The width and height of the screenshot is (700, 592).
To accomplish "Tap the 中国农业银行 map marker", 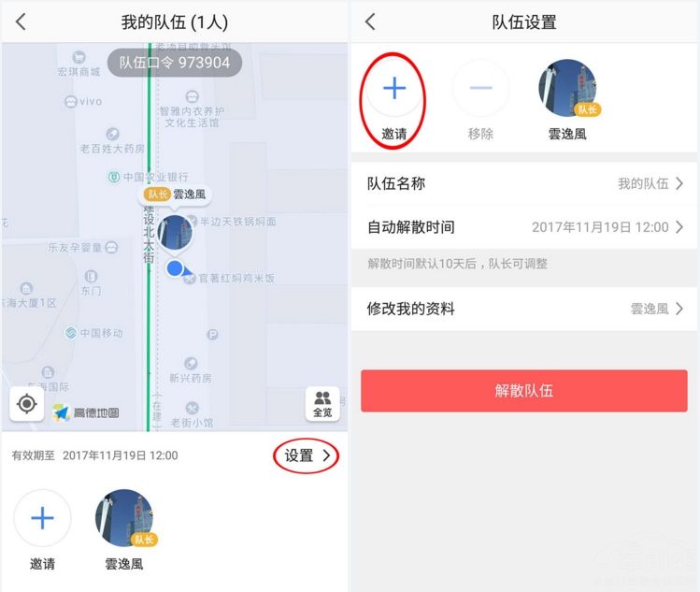I will coord(149,177).
